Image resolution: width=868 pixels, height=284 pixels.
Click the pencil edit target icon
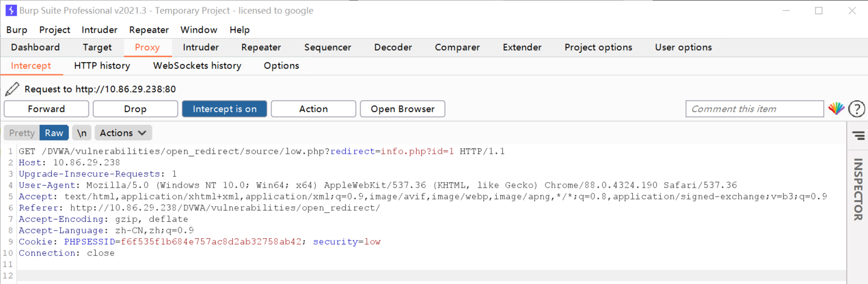pos(12,89)
